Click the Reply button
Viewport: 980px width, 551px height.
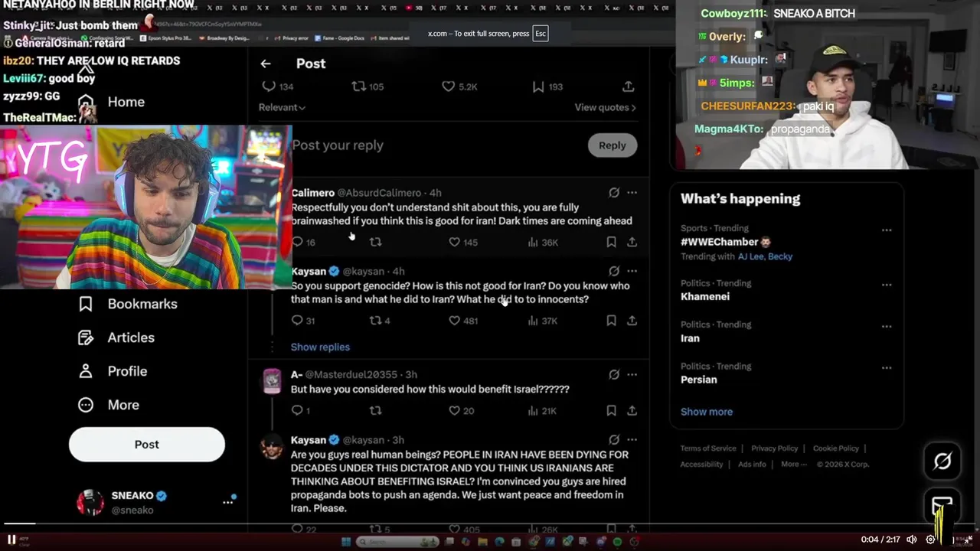[612, 145]
